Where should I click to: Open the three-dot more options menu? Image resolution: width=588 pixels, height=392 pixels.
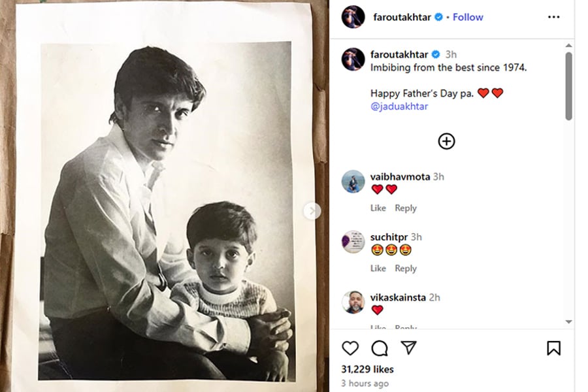553,17
